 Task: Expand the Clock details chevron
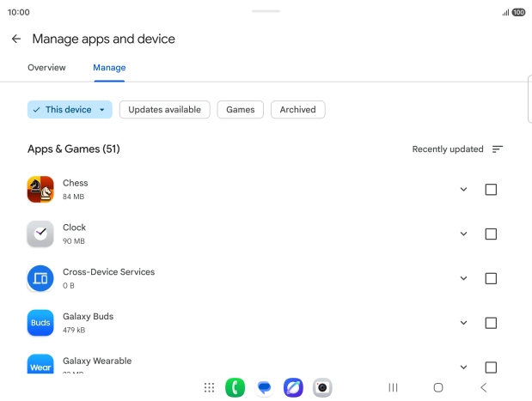(463, 234)
